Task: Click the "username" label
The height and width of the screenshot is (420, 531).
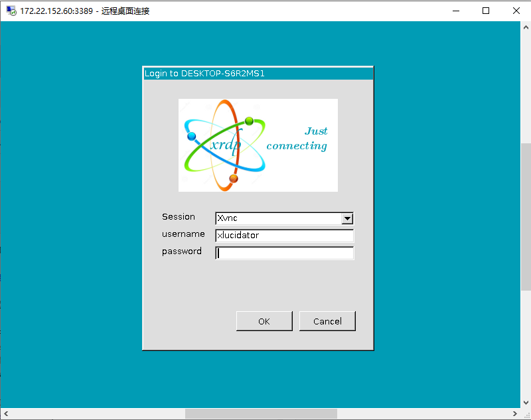Action: tap(183, 234)
